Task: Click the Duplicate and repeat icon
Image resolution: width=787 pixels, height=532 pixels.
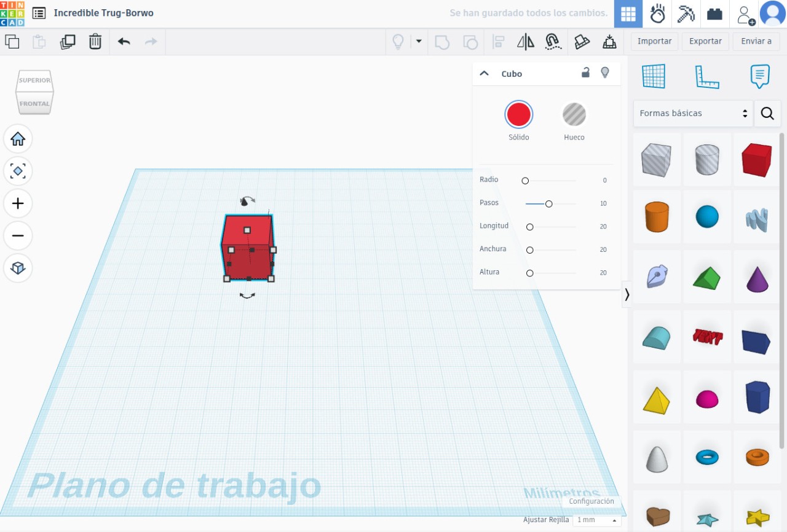Action: (x=68, y=42)
